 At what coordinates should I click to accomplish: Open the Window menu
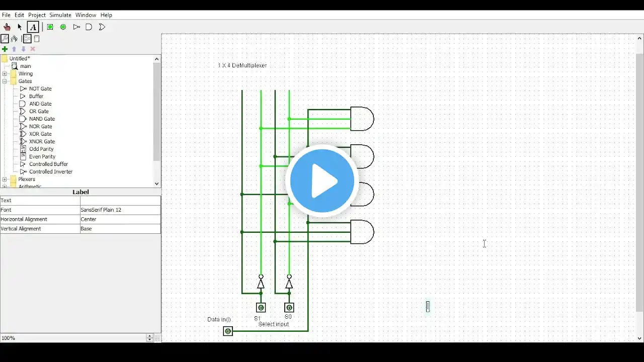tap(86, 15)
